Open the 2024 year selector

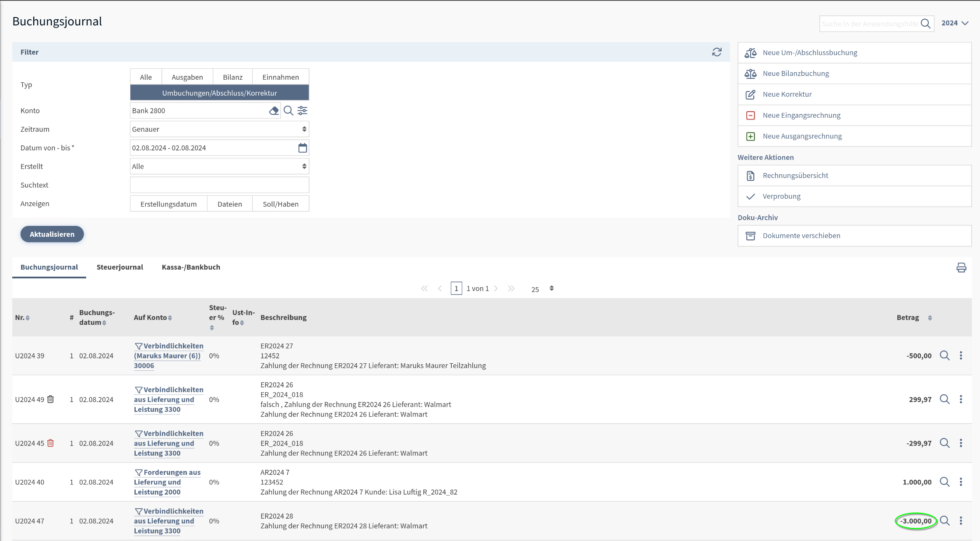click(x=955, y=23)
